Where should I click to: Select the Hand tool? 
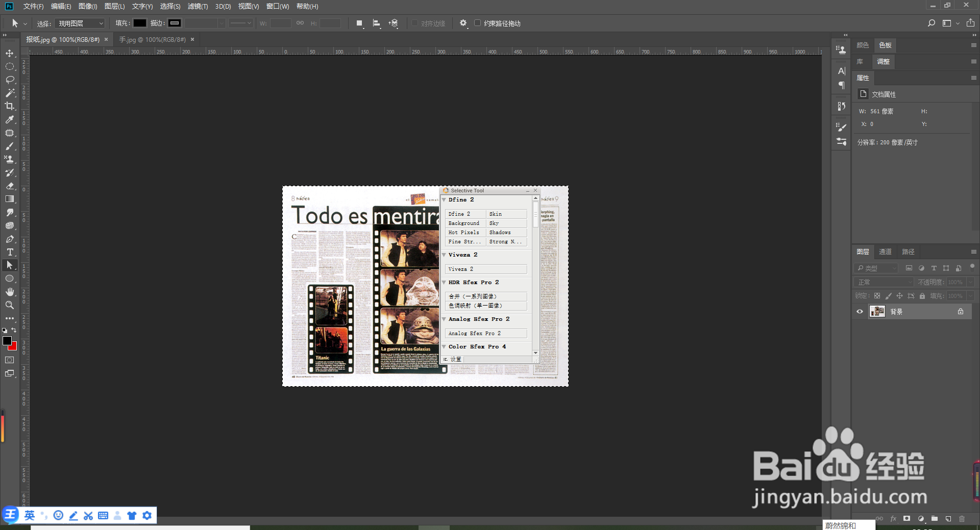(10, 292)
